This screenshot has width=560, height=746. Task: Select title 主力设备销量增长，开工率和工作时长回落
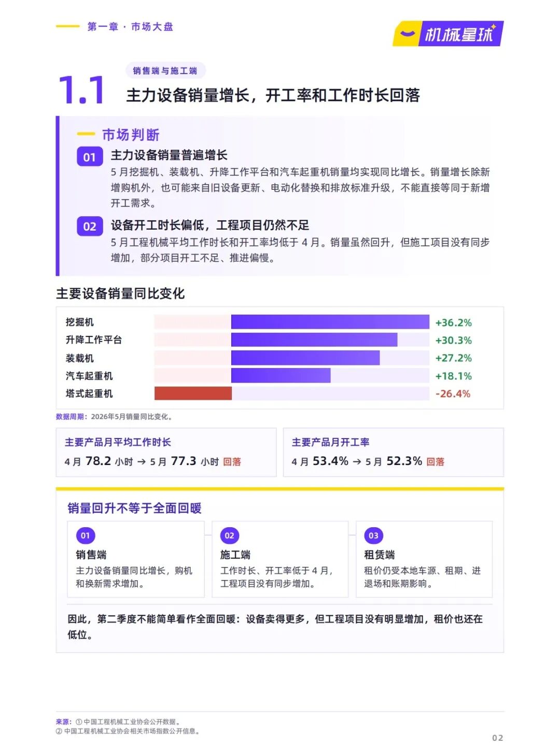pyautogui.click(x=273, y=95)
